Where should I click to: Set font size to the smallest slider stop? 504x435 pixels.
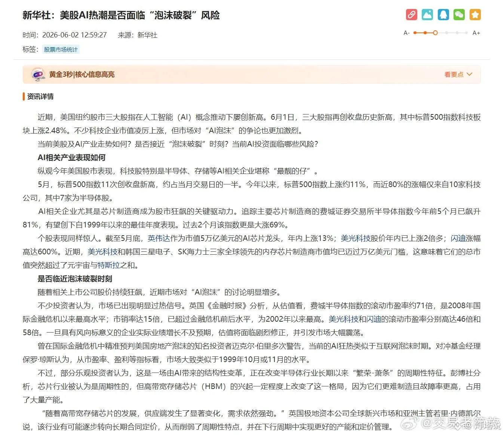(415, 33)
